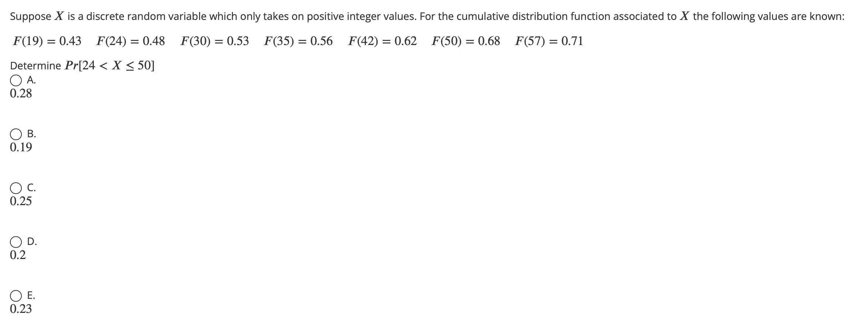The image size is (868, 321).
Task: Click the value F(35) = 0.56
Action: [x=298, y=41]
